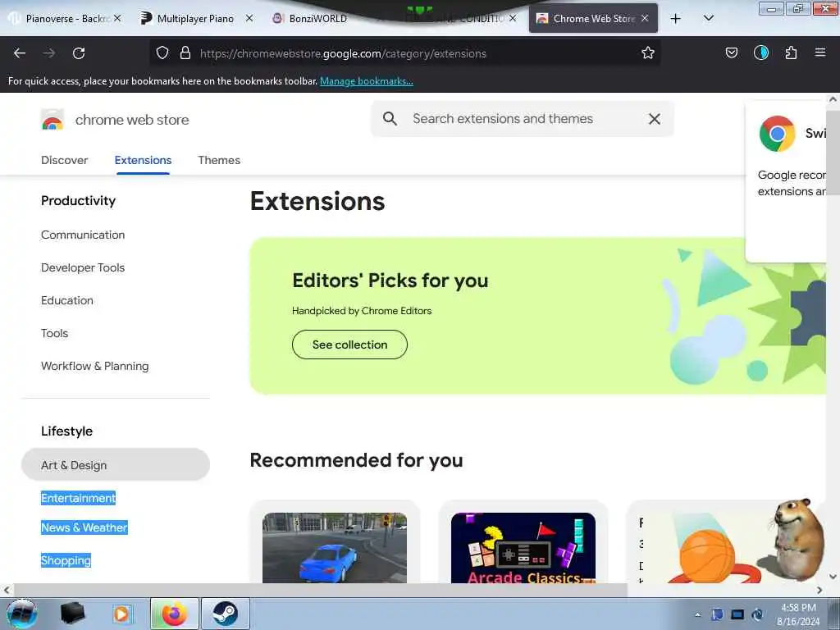840x630 pixels.
Task: Click the scroll down arrow at bottom right
Action: (833, 577)
